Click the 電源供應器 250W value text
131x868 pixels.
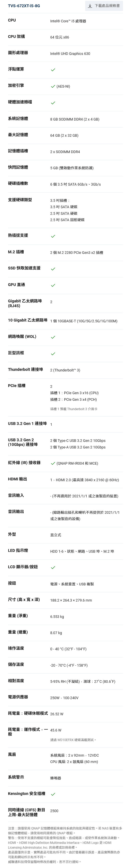click(64, 698)
